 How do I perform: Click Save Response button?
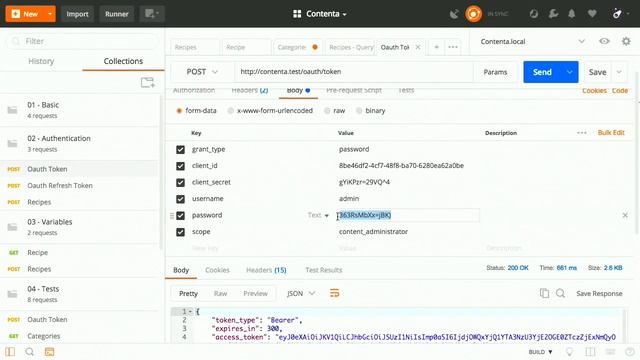pyautogui.click(x=599, y=293)
